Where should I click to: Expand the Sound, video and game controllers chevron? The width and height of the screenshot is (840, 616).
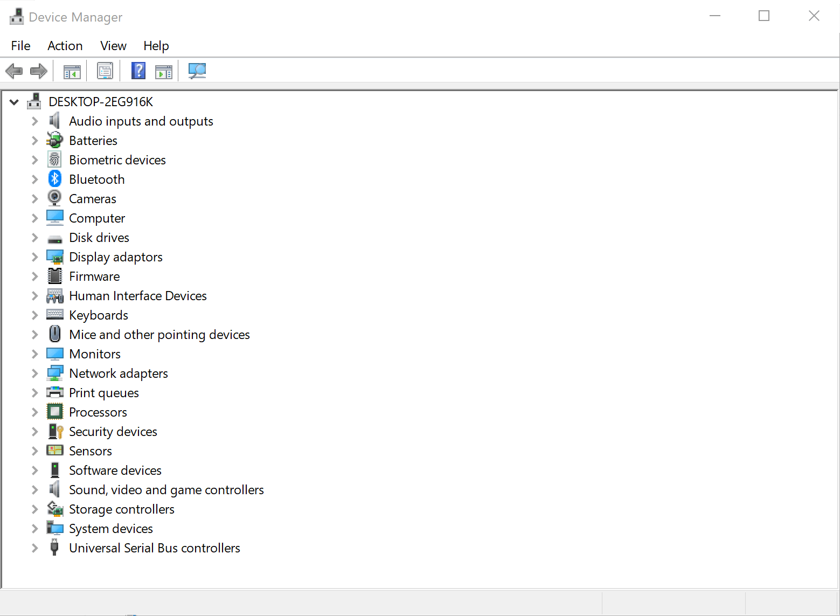coord(35,490)
